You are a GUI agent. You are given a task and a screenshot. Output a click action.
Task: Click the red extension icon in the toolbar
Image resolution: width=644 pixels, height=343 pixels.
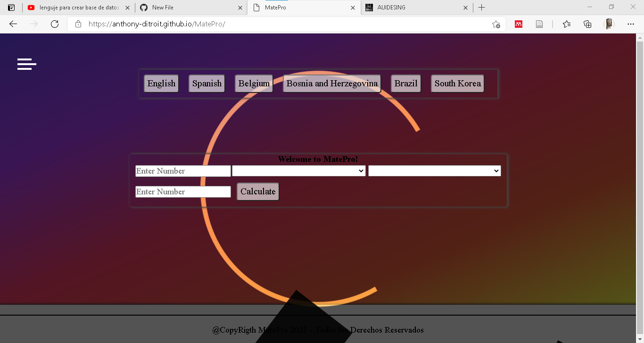pyautogui.click(x=519, y=24)
